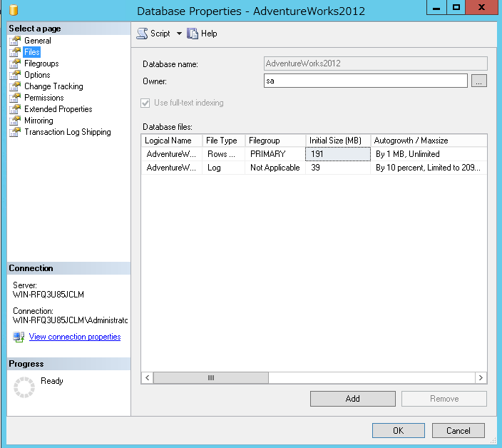Click the Database name field
Image resolution: width=502 pixels, height=448 pixels.
376,63
